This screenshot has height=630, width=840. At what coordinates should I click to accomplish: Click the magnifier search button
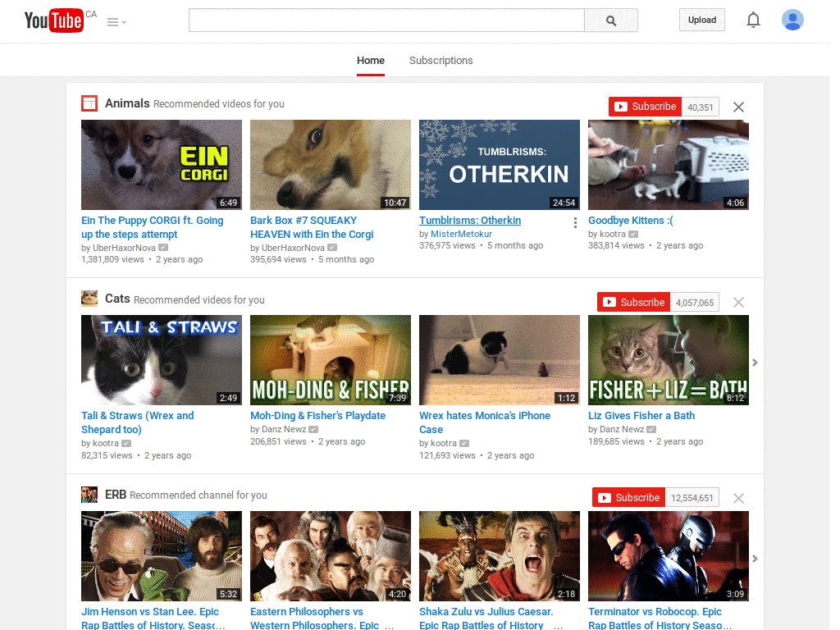(611, 21)
